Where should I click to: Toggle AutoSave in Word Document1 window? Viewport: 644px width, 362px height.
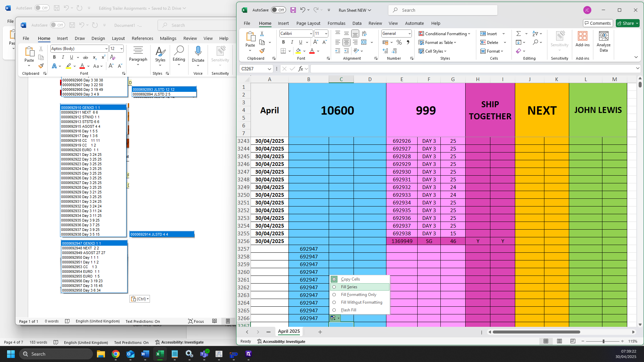coord(57,25)
